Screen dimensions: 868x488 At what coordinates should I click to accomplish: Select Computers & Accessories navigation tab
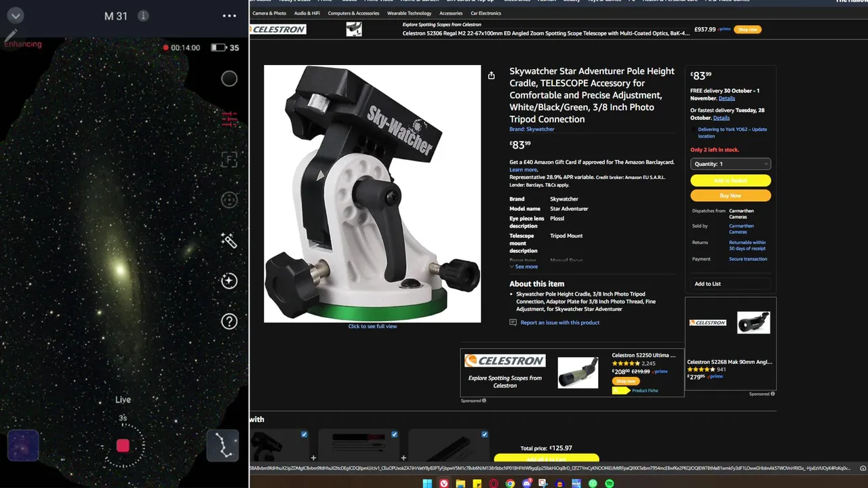[x=353, y=13]
